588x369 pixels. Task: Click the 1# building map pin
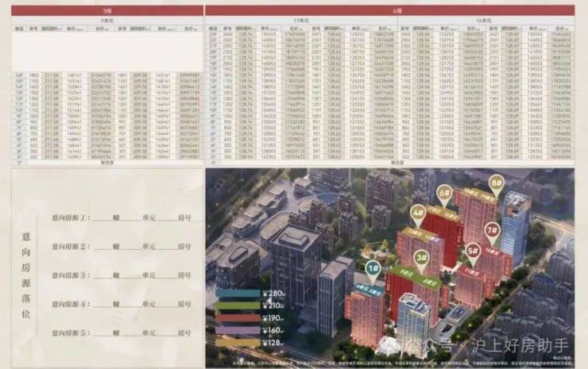point(373,268)
